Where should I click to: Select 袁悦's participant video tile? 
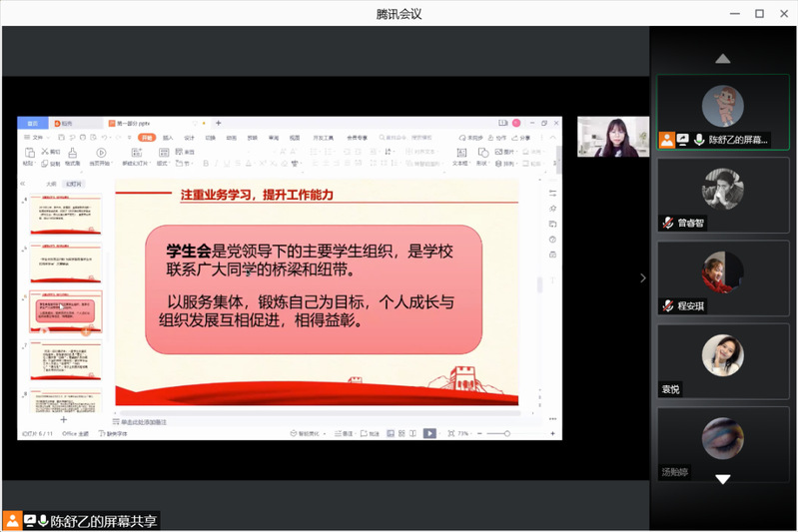tap(722, 357)
